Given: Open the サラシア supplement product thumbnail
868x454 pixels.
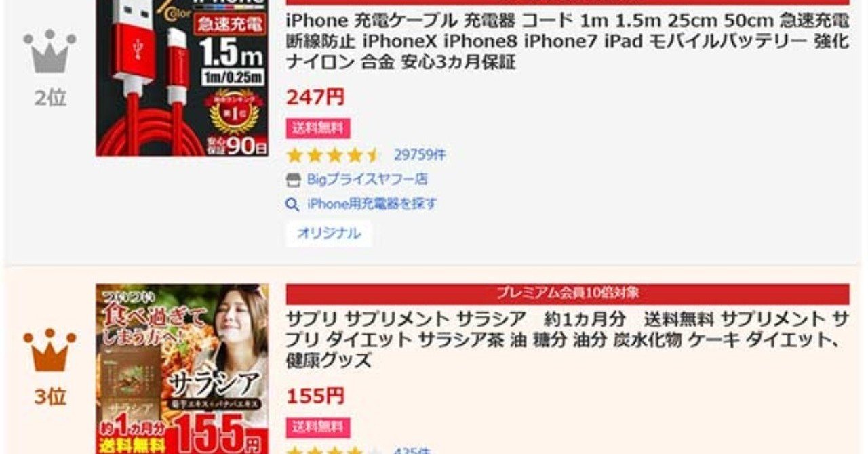Looking at the screenshot, I should coord(182,369).
